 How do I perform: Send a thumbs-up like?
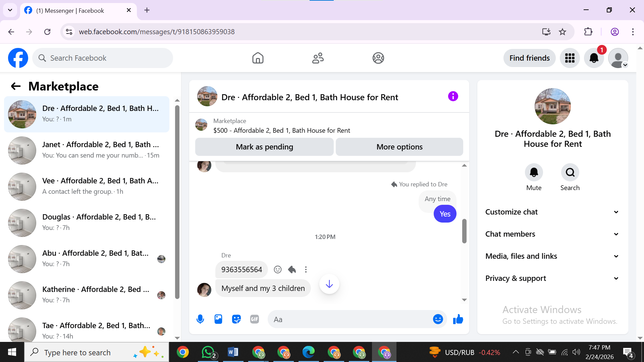(x=458, y=319)
